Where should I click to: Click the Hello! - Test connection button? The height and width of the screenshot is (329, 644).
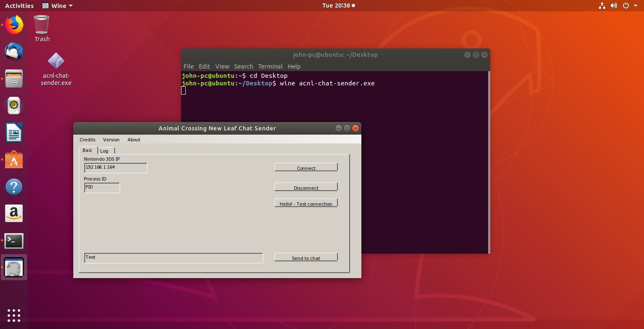pos(306,203)
